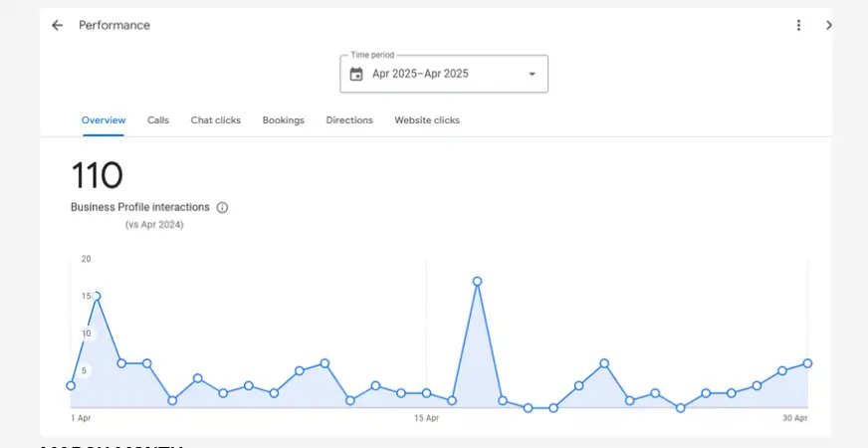
Task: Open the Calls tab
Action: 158,120
